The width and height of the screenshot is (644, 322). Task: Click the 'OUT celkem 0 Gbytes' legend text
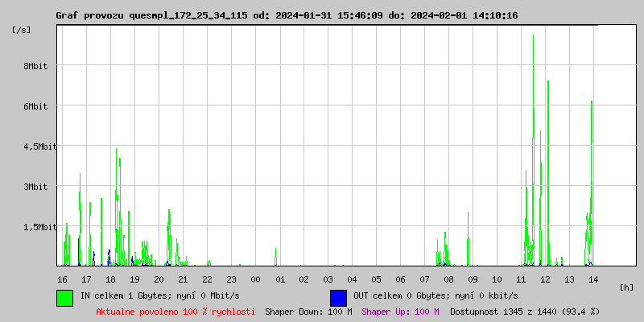coord(435,295)
